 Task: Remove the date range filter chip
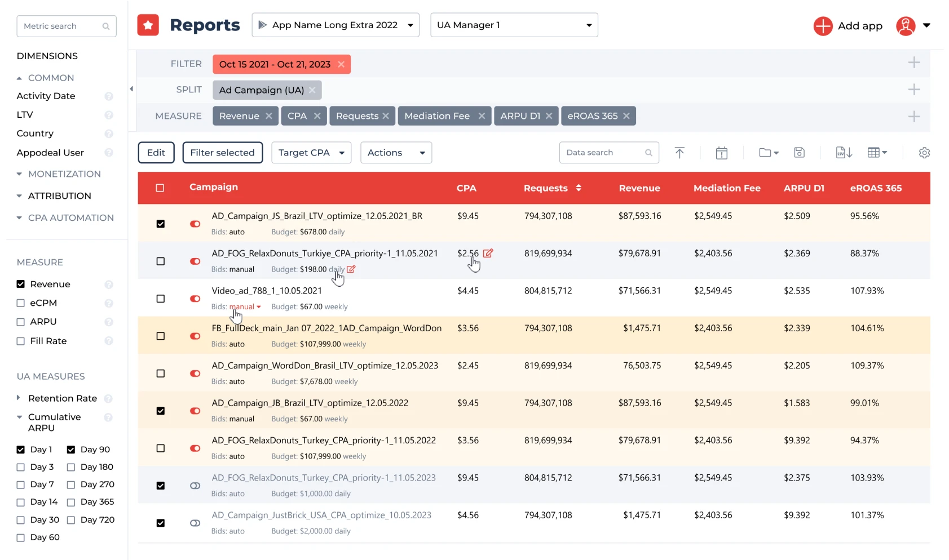point(341,64)
